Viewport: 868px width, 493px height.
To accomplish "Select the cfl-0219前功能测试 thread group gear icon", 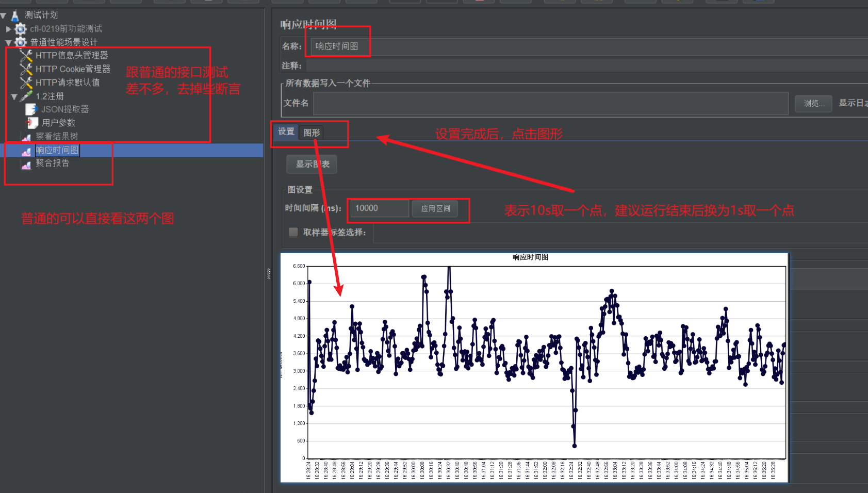I will coord(21,29).
